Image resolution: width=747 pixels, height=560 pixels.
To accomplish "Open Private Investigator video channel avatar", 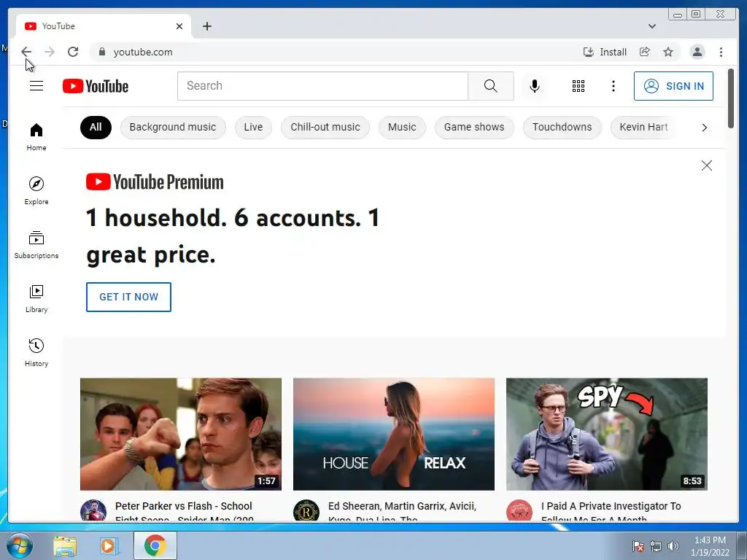I will point(519,510).
